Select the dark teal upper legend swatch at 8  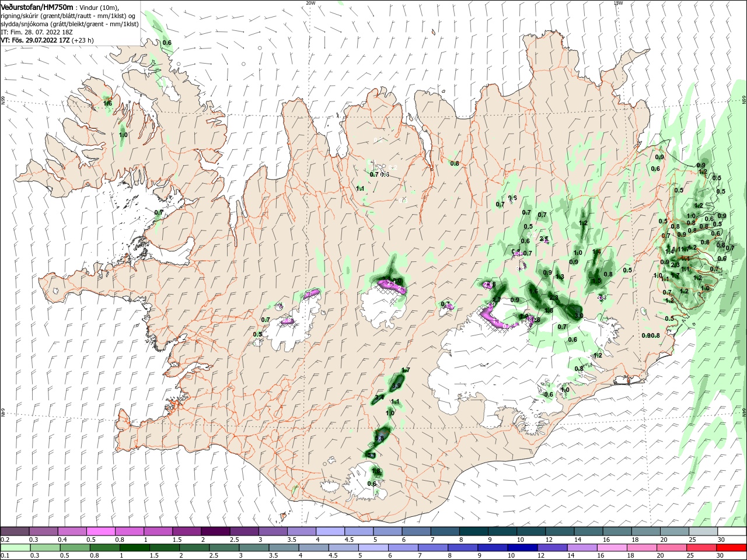pos(473,531)
